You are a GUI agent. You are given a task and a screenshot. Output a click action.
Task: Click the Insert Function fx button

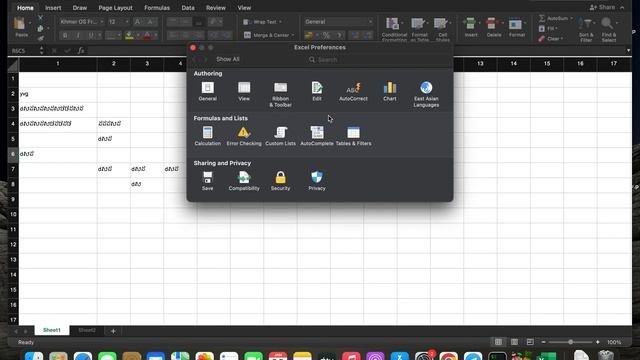click(x=81, y=51)
